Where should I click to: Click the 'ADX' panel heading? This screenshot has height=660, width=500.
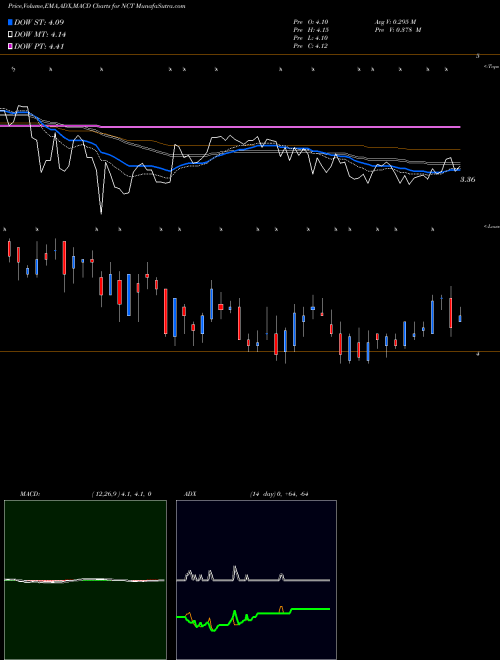point(190,494)
